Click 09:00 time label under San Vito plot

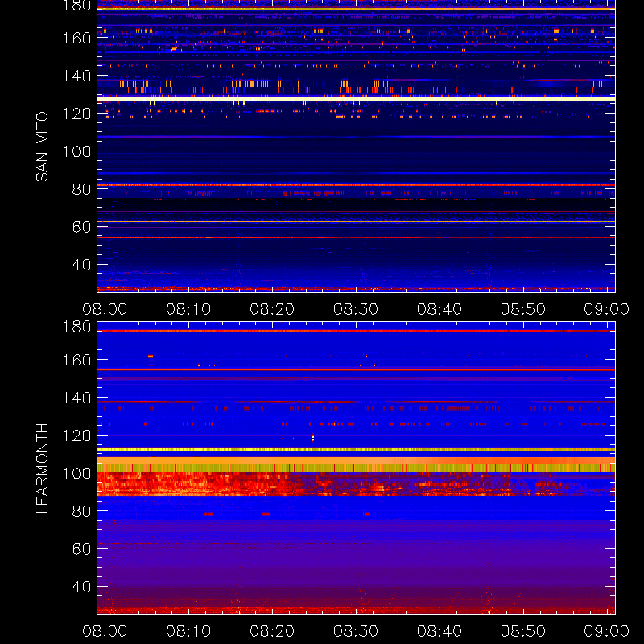click(607, 309)
